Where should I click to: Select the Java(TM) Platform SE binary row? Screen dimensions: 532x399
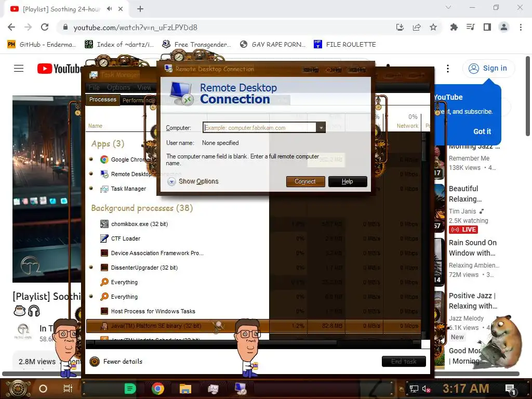click(x=253, y=326)
